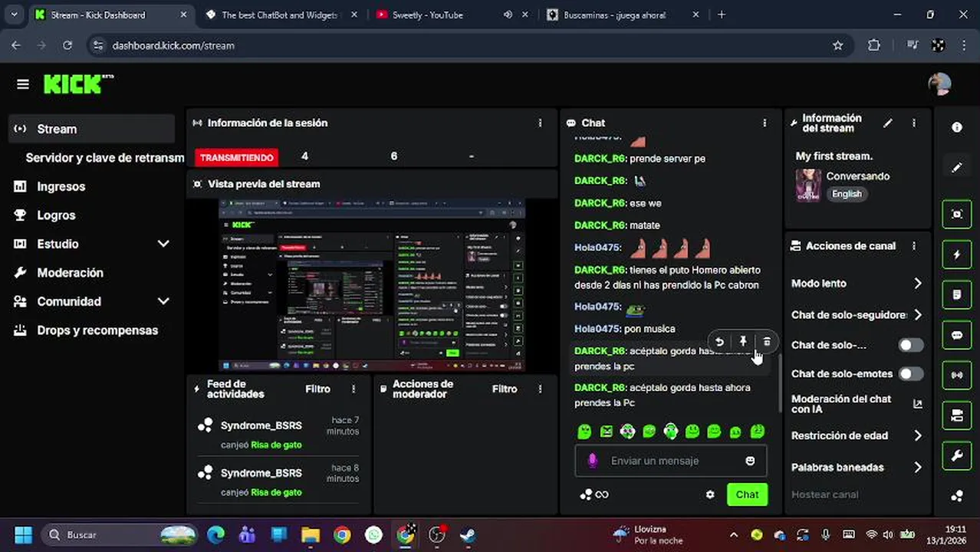Click the pencil edit icon in right sidebar
Screen dimensions: 980x552
(956, 167)
